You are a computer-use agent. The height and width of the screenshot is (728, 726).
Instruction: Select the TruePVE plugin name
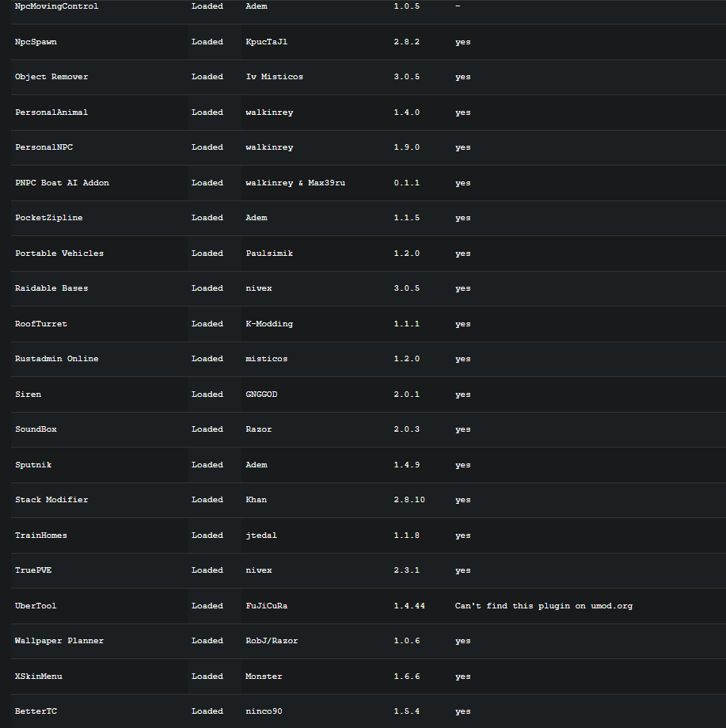coord(33,570)
